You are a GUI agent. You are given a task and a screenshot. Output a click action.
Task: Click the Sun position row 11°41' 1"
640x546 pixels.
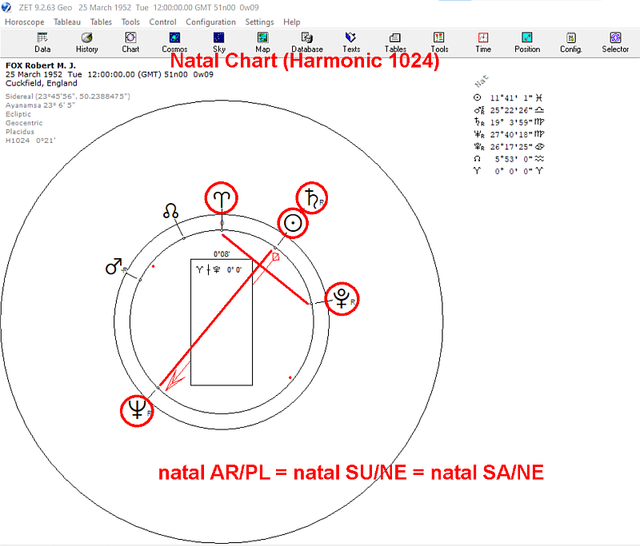[508, 98]
